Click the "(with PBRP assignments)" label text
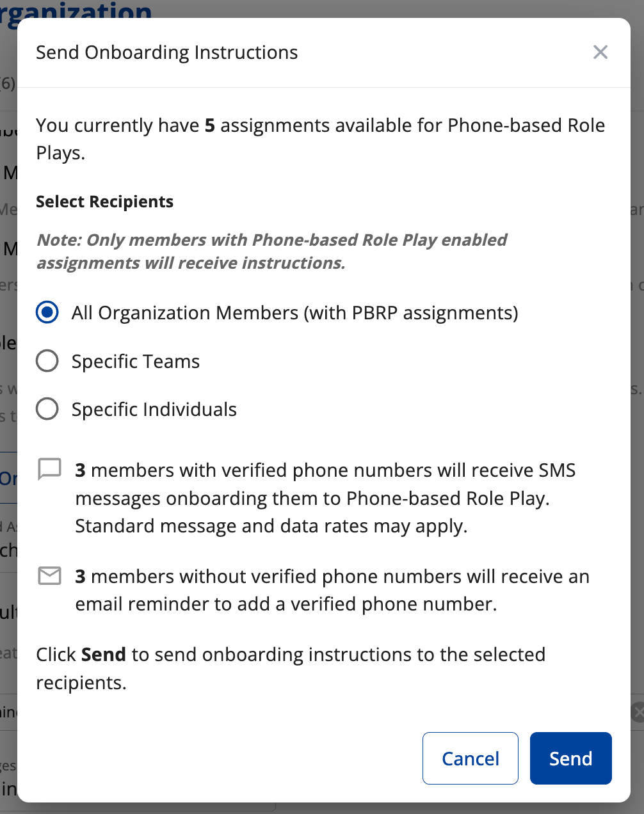This screenshot has height=814, width=644. (410, 313)
